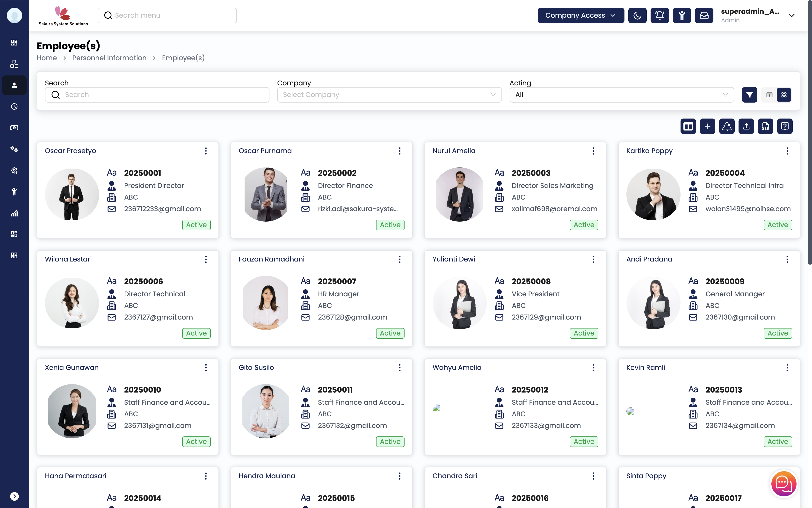The height and width of the screenshot is (508, 812).
Task: Select the personnel person icon in sidebar
Action: coord(14,85)
